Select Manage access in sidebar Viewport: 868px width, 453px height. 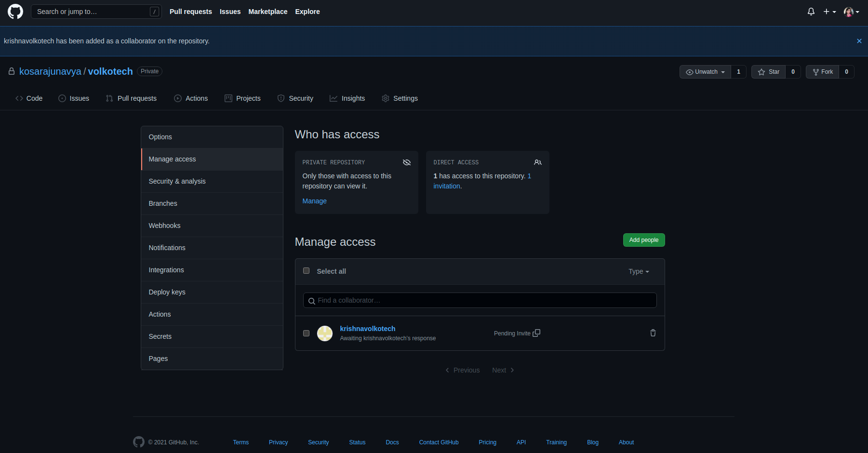(x=212, y=159)
